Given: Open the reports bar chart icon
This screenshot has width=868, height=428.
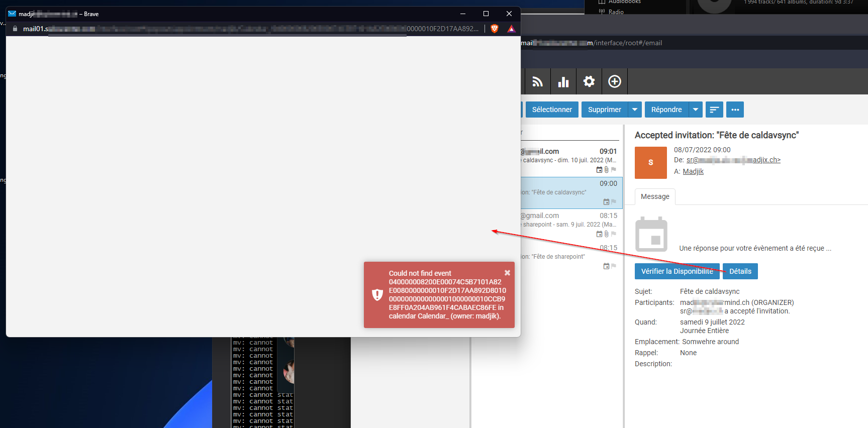Looking at the screenshot, I should coord(563,82).
